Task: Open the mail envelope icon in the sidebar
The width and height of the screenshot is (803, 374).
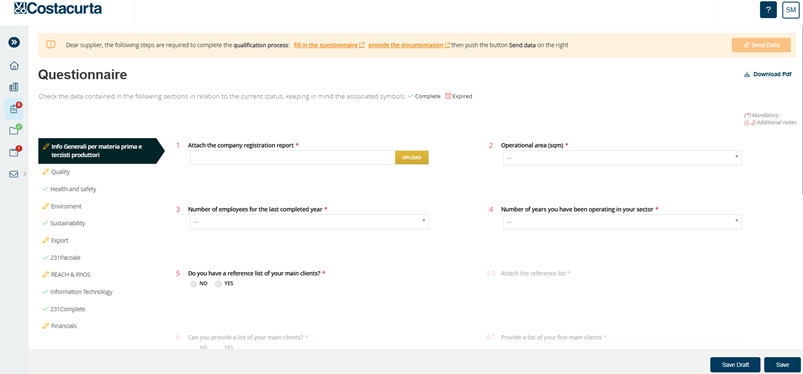Action: tap(14, 174)
